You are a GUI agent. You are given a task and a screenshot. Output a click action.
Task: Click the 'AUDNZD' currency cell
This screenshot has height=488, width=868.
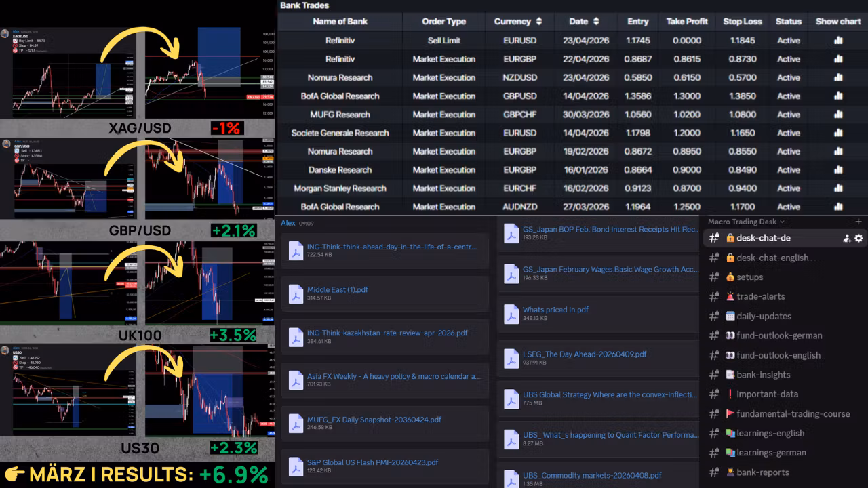pyautogui.click(x=520, y=207)
